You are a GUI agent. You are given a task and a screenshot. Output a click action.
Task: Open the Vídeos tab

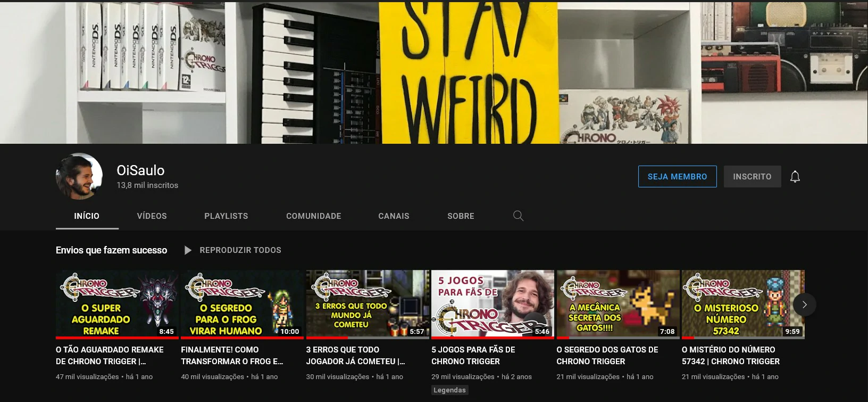(152, 216)
